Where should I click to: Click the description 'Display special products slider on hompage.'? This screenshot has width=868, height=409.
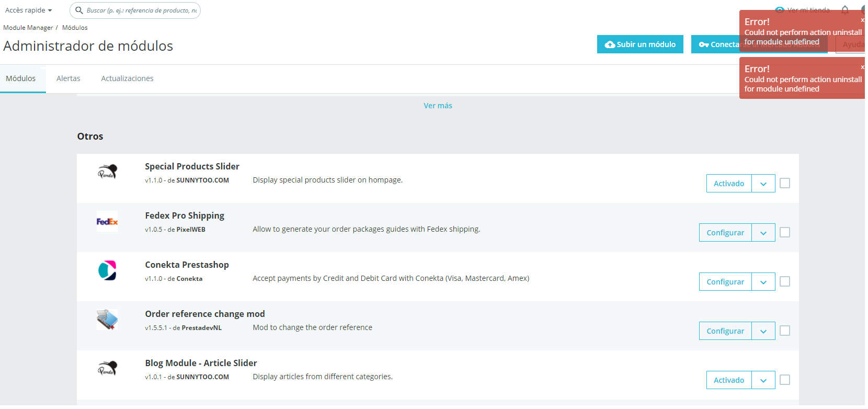tap(328, 180)
